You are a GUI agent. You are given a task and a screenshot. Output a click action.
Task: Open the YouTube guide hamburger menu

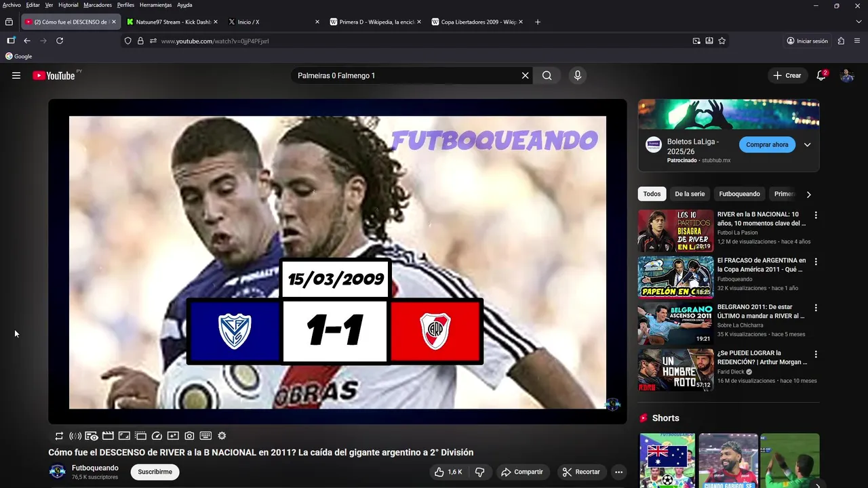tap(16, 76)
